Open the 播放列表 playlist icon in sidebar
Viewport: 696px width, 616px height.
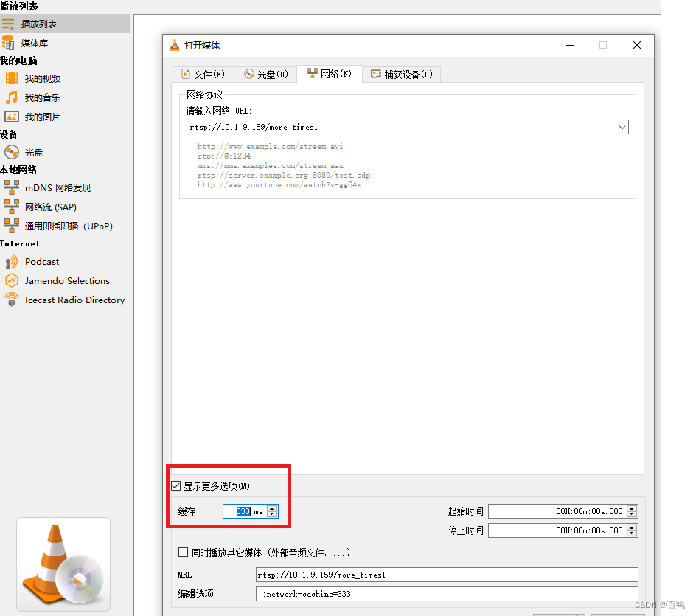click(8, 24)
